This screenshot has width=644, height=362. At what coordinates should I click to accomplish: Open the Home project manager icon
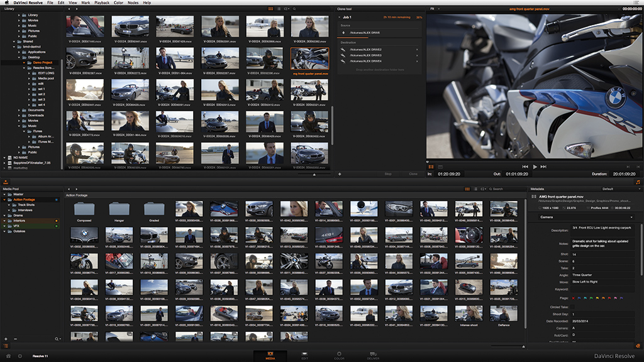[x=8, y=356]
